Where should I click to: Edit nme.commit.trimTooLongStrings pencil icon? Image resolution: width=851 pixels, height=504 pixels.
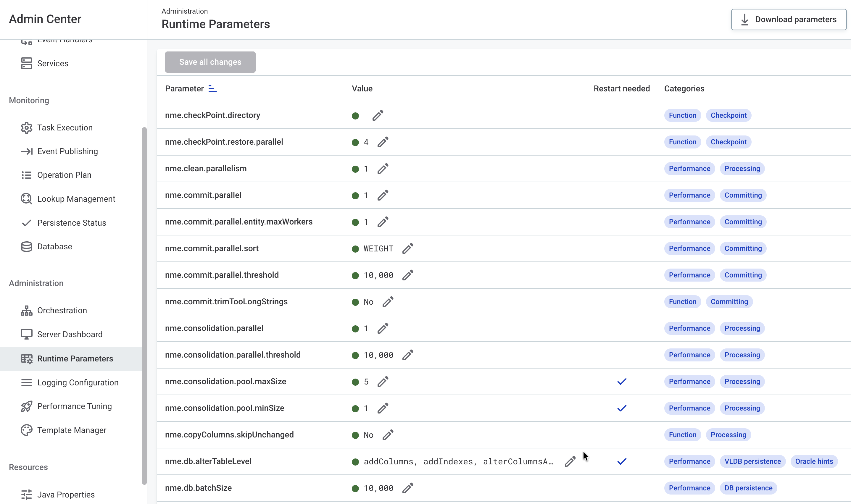point(388,302)
